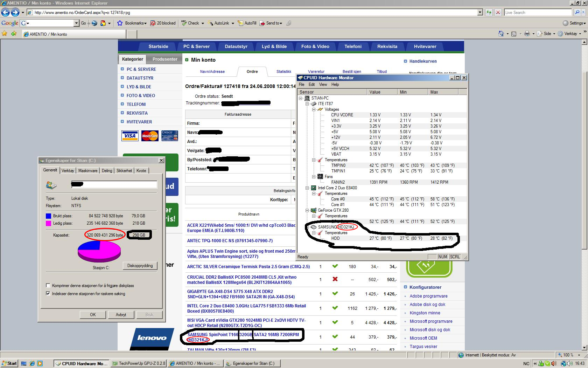588x368 pixels.
Task: Show desktop from quick launch
Action: click(24, 363)
